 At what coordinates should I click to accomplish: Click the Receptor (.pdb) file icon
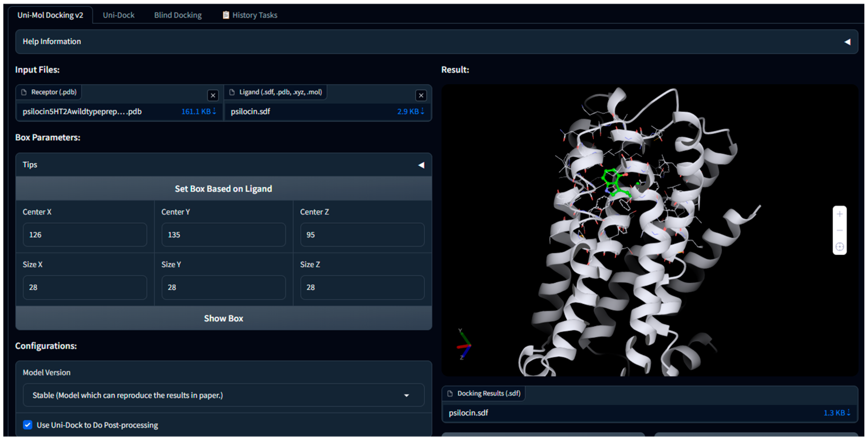tap(24, 92)
